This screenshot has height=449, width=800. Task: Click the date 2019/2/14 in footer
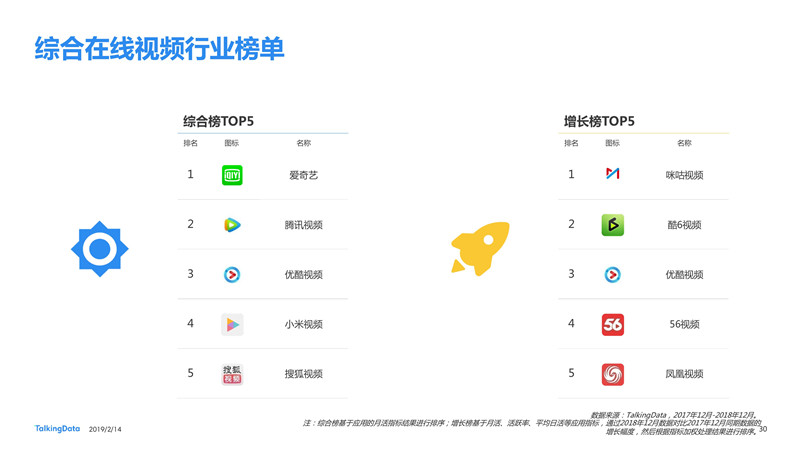tap(105, 430)
